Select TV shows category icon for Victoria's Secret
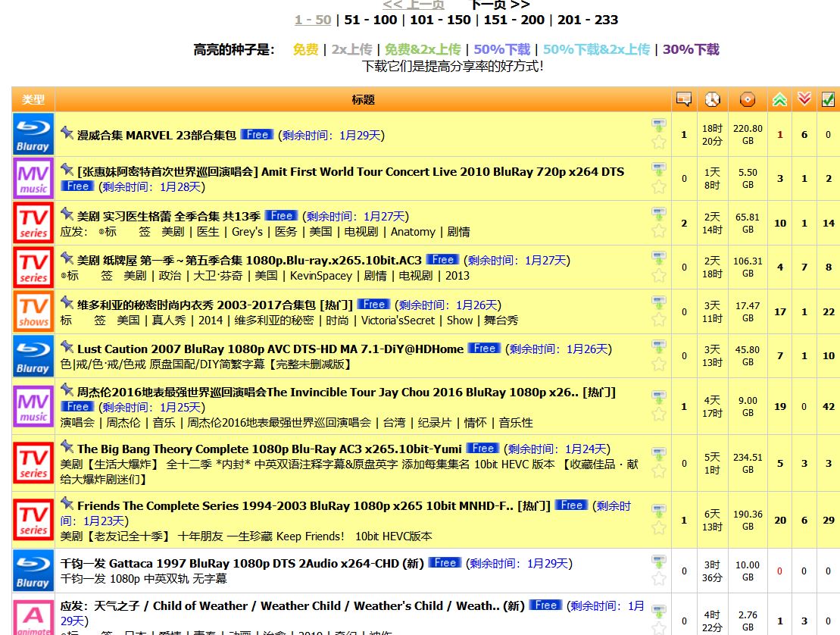The width and height of the screenshot is (840, 635). point(33,312)
